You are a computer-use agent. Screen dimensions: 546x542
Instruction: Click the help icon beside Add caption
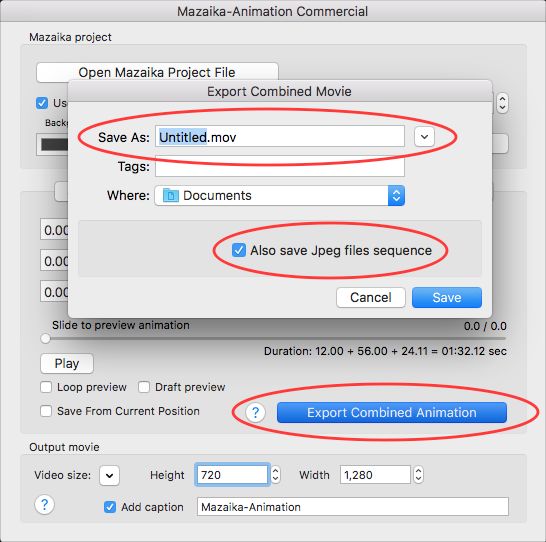(45, 504)
